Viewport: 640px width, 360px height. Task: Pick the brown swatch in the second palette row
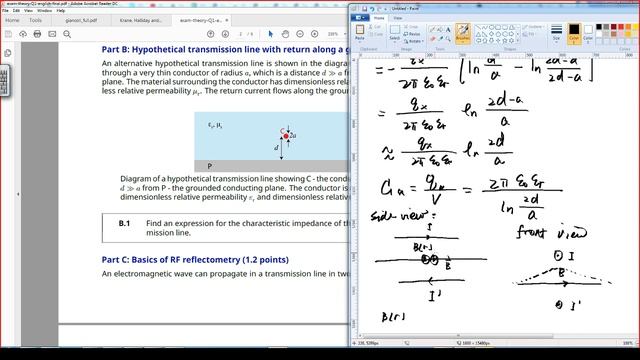[x=613, y=34]
